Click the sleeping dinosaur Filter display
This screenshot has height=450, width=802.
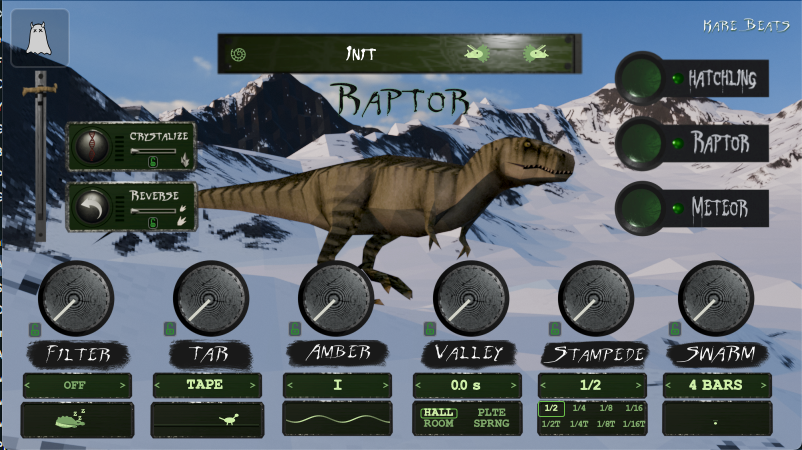tap(77, 419)
